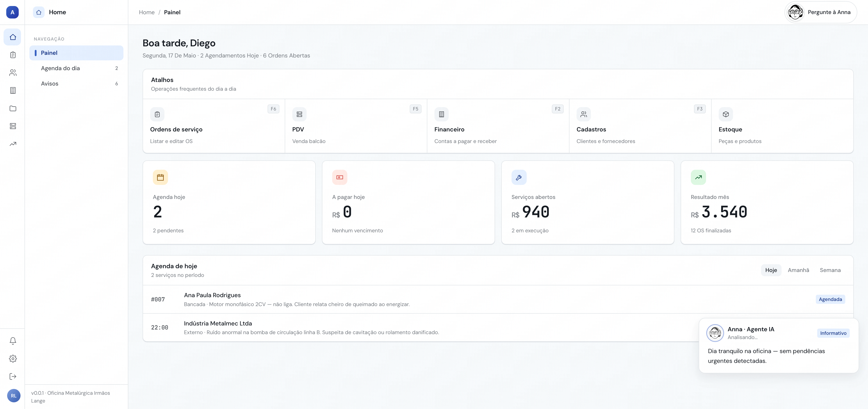Image resolution: width=868 pixels, height=409 pixels.
Task: Select Painel in navigation
Action: [76, 53]
